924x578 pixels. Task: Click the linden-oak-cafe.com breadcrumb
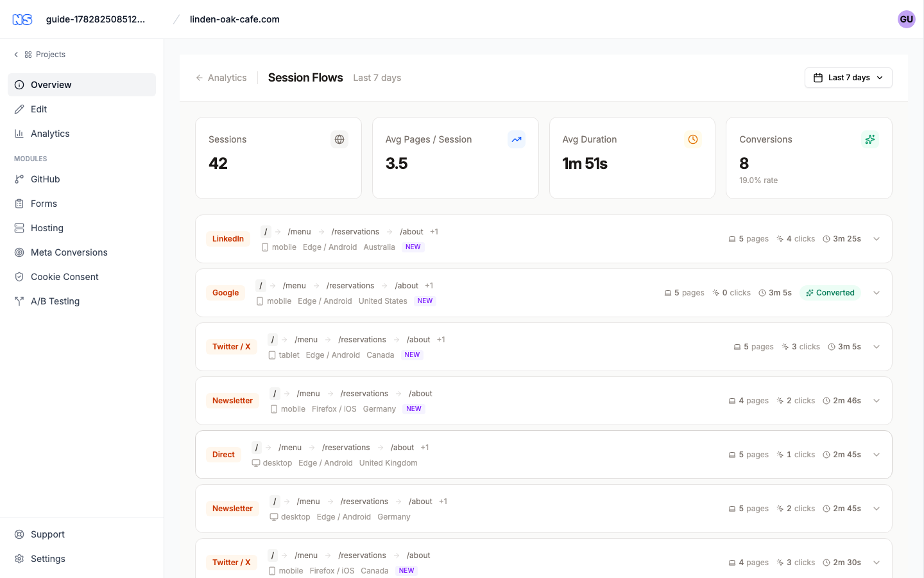[235, 19]
